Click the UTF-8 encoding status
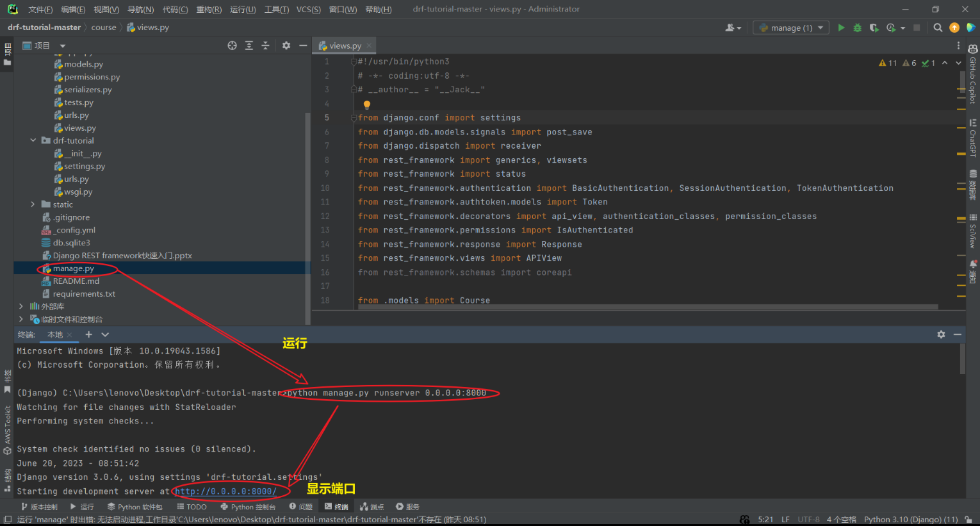The image size is (980, 526). click(x=808, y=520)
